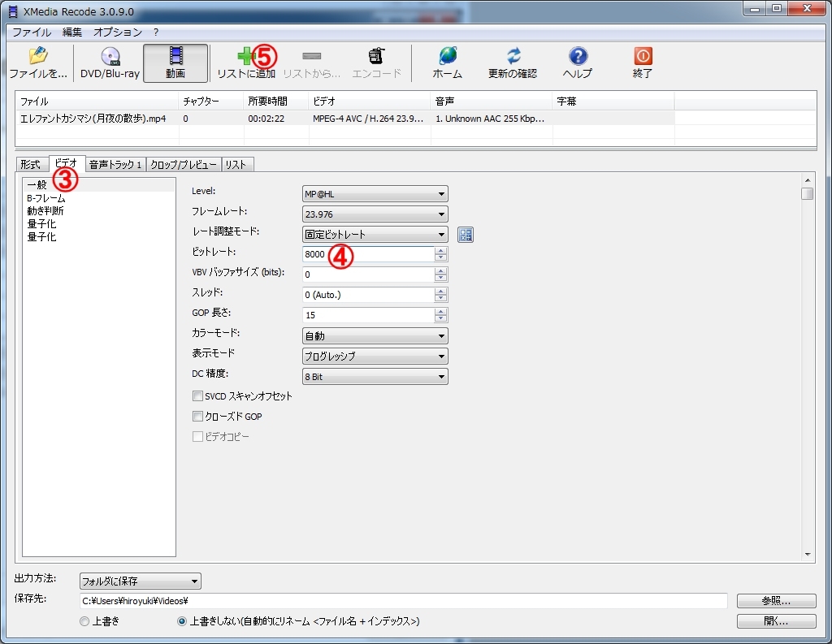Open the DVD/Blu-ray disc icon
Viewport: 832px width, 644px height.
110,57
